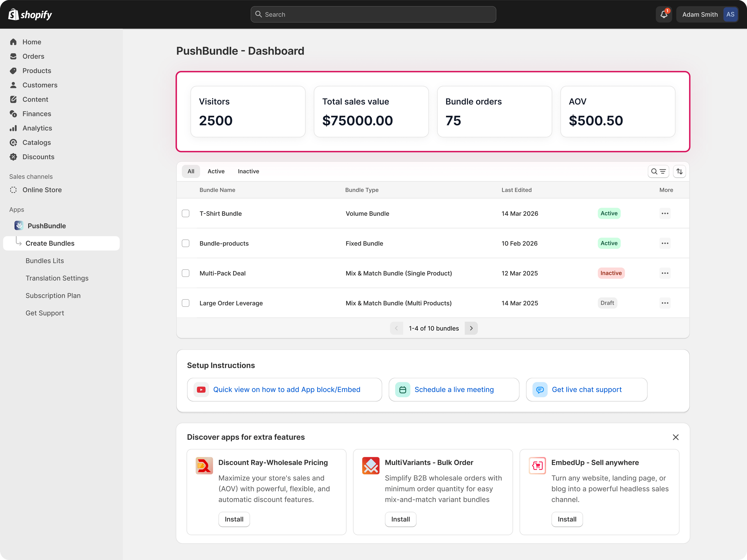
Task: Click the Last Edited column header
Action: click(516, 190)
